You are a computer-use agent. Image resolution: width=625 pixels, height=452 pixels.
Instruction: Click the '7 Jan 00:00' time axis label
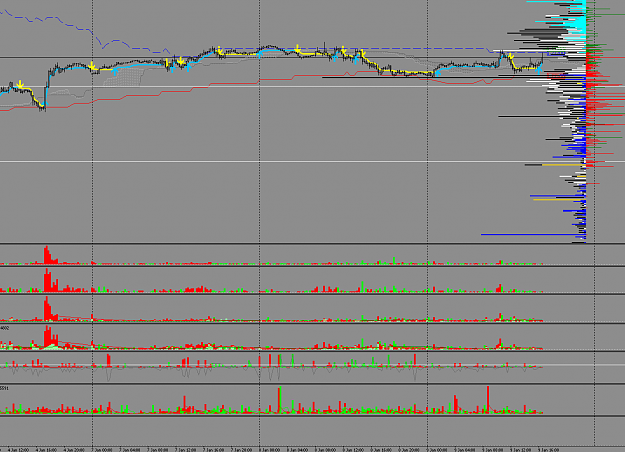click(x=102, y=450)
